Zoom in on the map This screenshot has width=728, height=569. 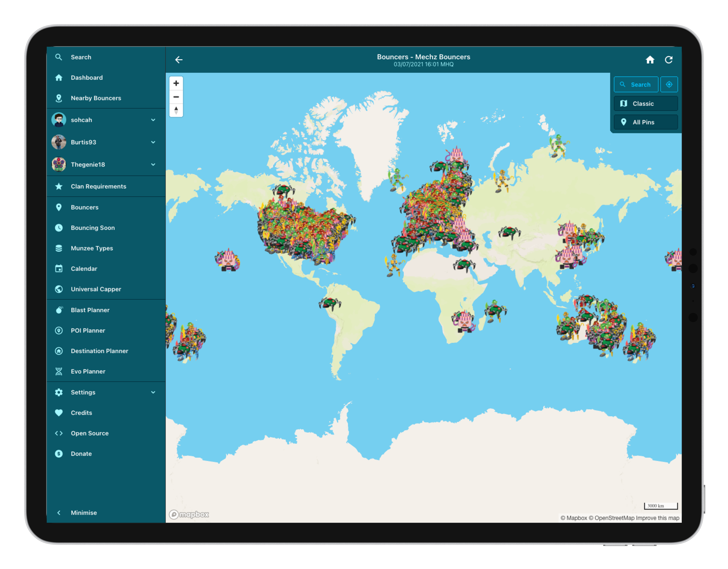point(176,83)
